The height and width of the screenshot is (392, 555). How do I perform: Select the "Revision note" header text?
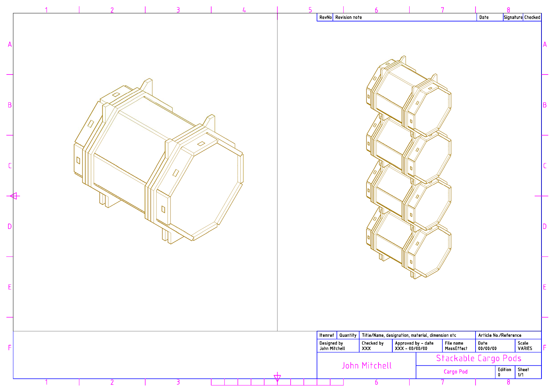(x=348, y=17)
